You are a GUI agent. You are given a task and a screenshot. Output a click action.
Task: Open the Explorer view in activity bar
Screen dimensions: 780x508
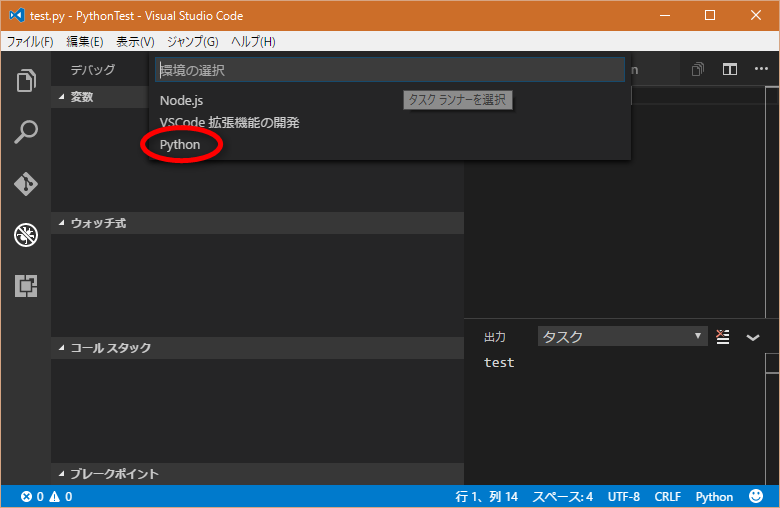pos(26,80)
